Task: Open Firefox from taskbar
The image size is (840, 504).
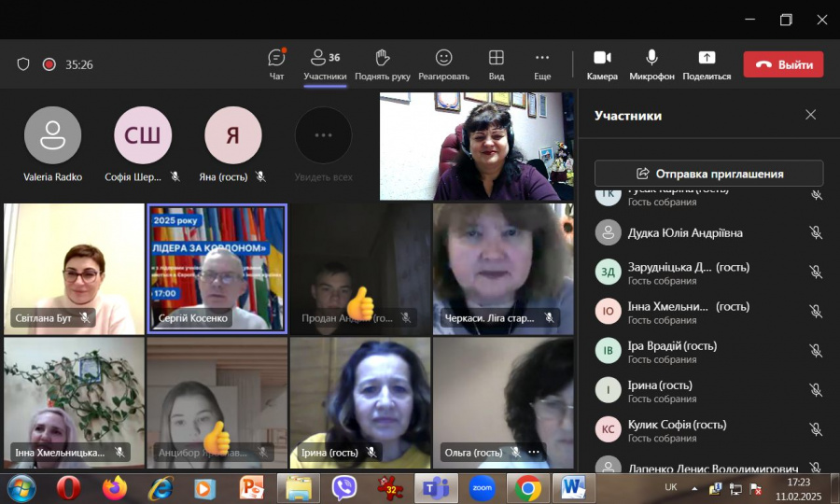Action: click(x=115, y=488)
